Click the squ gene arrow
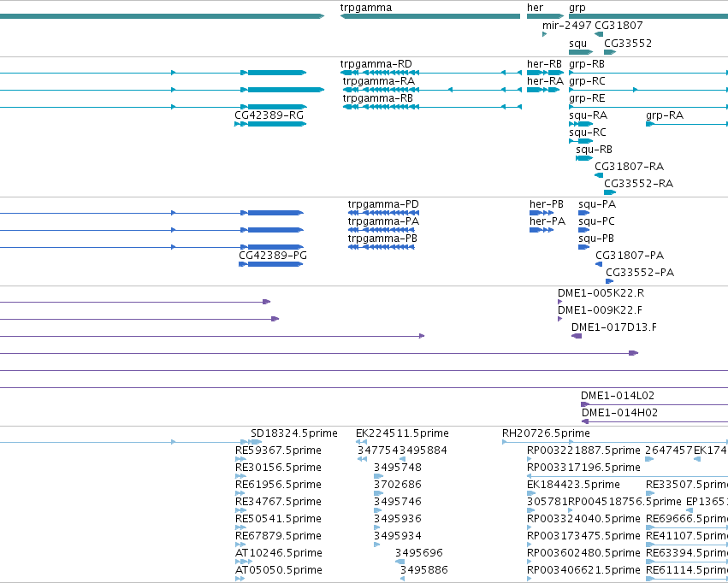 click(581, 52)
